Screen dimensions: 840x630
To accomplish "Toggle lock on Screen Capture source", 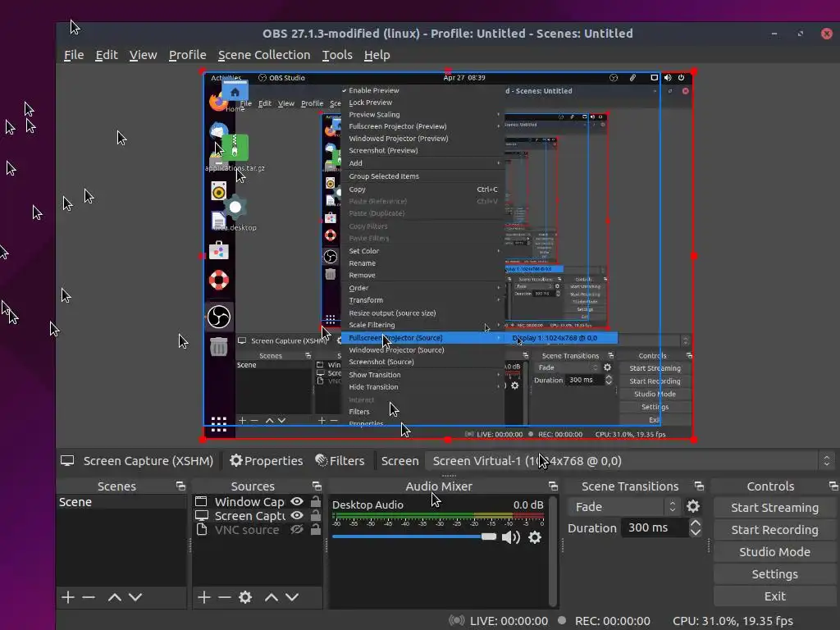I will [x=316, y=515].
